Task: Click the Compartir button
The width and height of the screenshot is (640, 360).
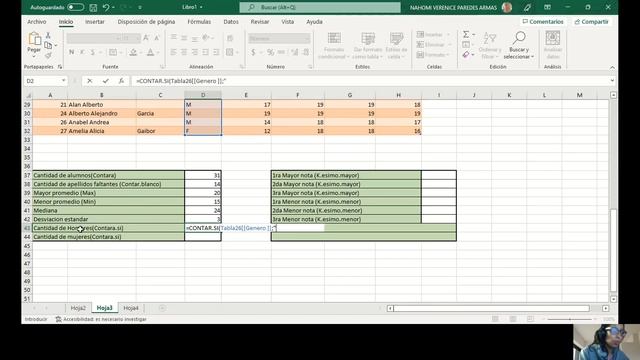Action: (591, 22)
